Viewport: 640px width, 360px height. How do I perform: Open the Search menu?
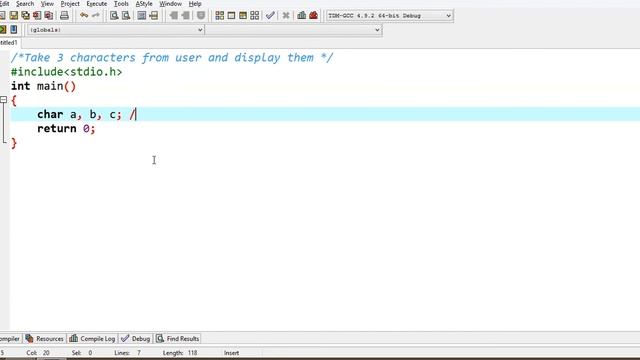(25, 4)
